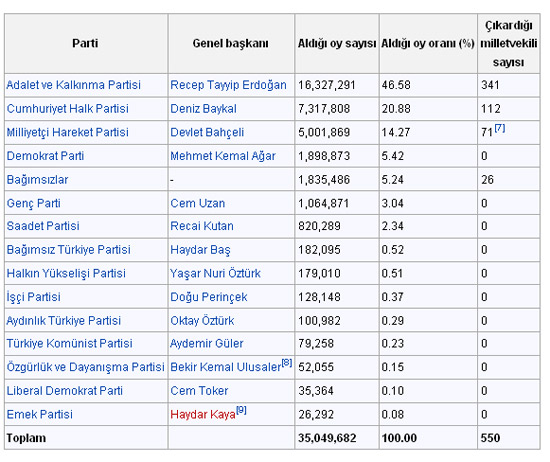Open the Genç Parti link
This screenshot has width=550, height=462.
(34, 203)
